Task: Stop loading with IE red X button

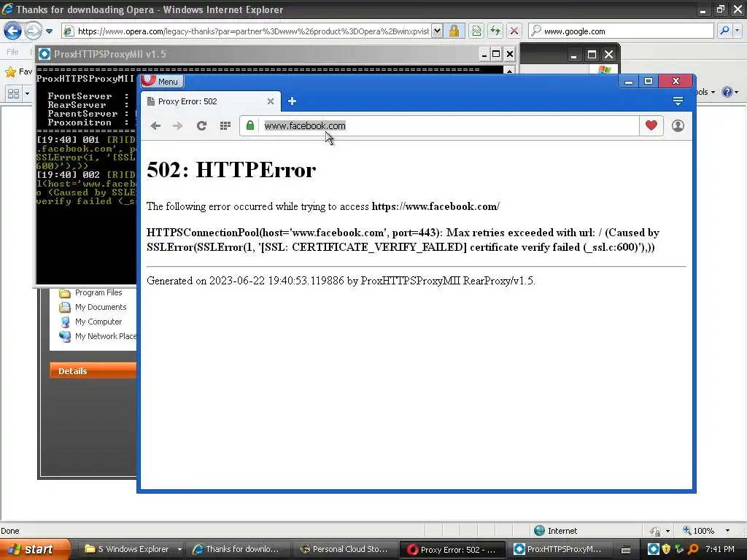Action: point(514,31)
